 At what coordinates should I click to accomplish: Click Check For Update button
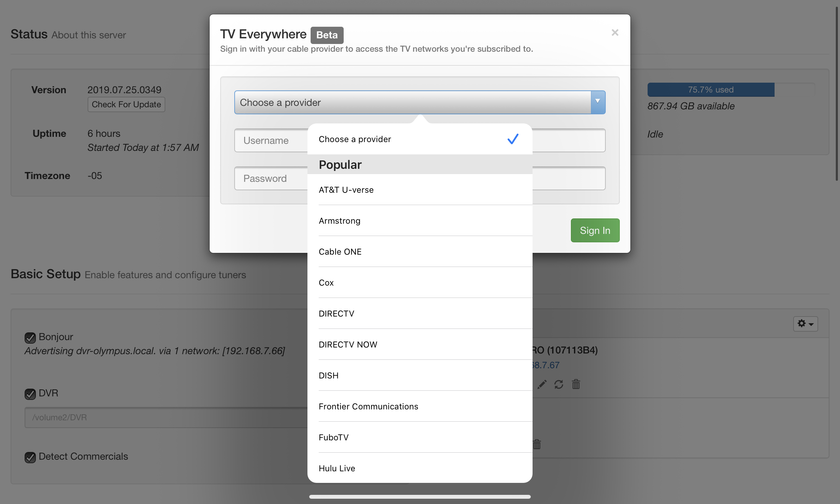(126, 104)
